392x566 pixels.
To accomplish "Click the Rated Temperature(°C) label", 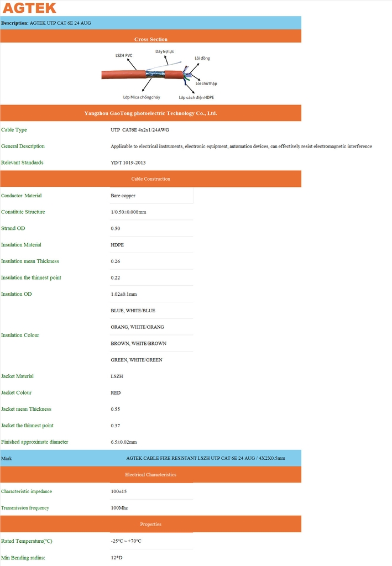I will pos(27,541).
